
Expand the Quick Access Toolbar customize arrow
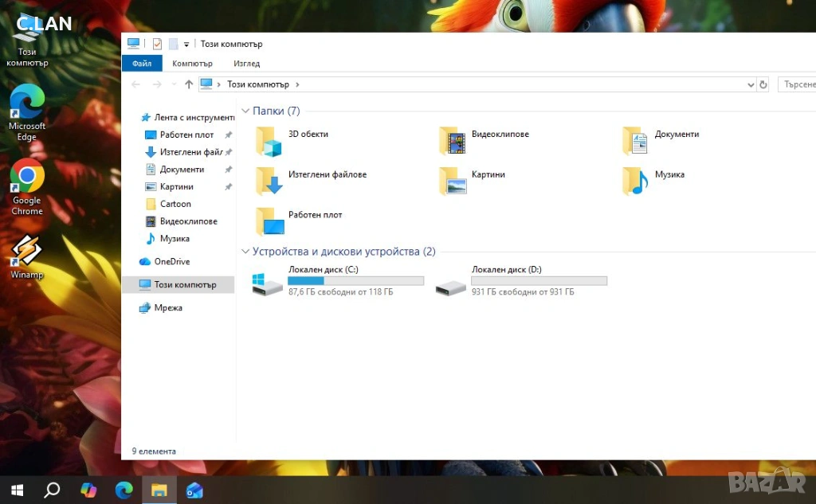pos(186,44)
